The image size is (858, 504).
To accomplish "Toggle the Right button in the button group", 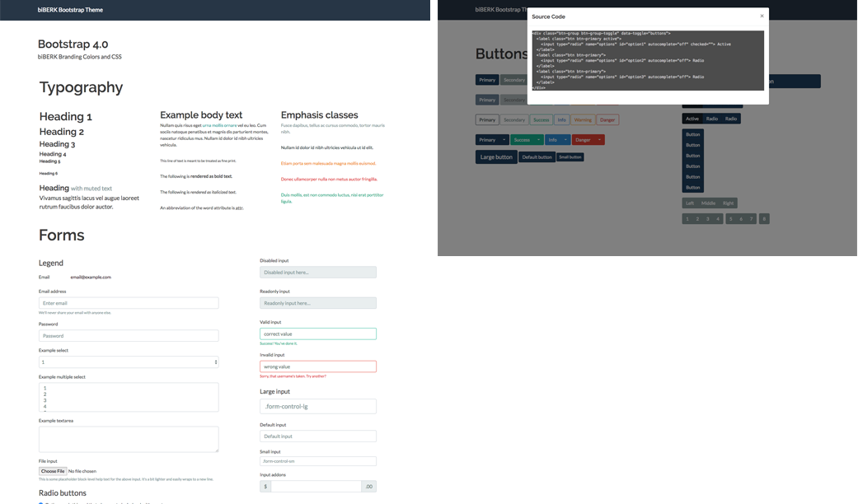I will tap(728, 203).
